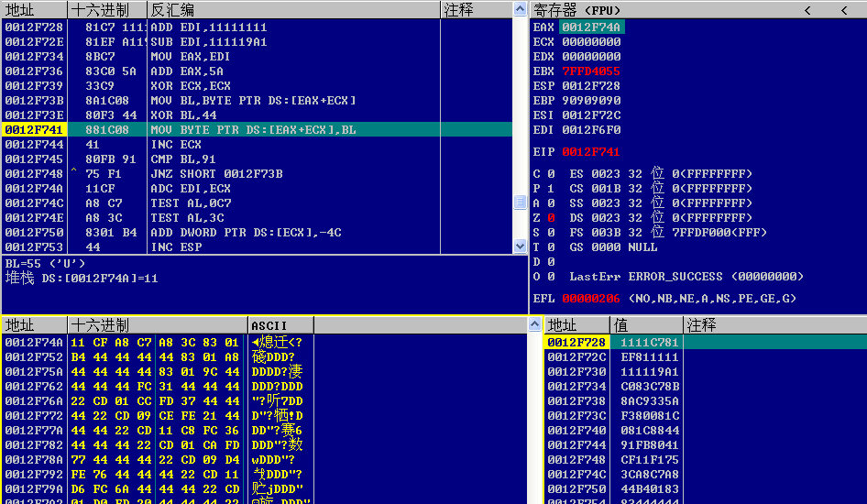Screen dimensions: 867x504
Task: Select the EIP register value 0012F741
Action: pos(591,152)
